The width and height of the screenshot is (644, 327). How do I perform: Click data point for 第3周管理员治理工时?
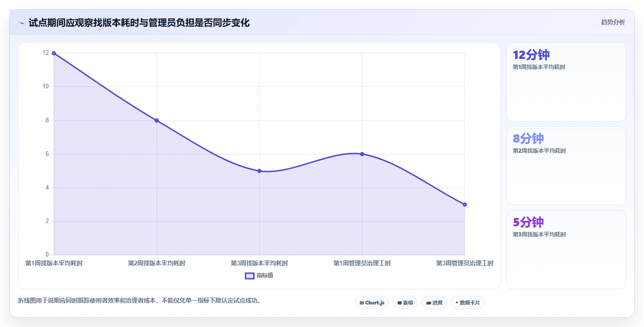[464, 204]
